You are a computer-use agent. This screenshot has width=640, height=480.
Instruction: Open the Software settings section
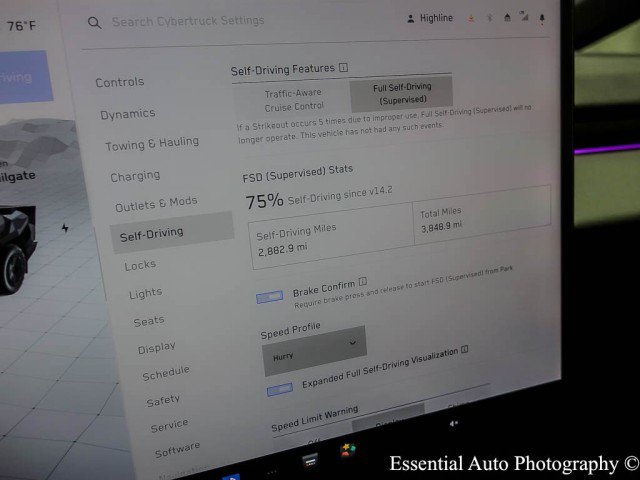click(x=177, y=450)
